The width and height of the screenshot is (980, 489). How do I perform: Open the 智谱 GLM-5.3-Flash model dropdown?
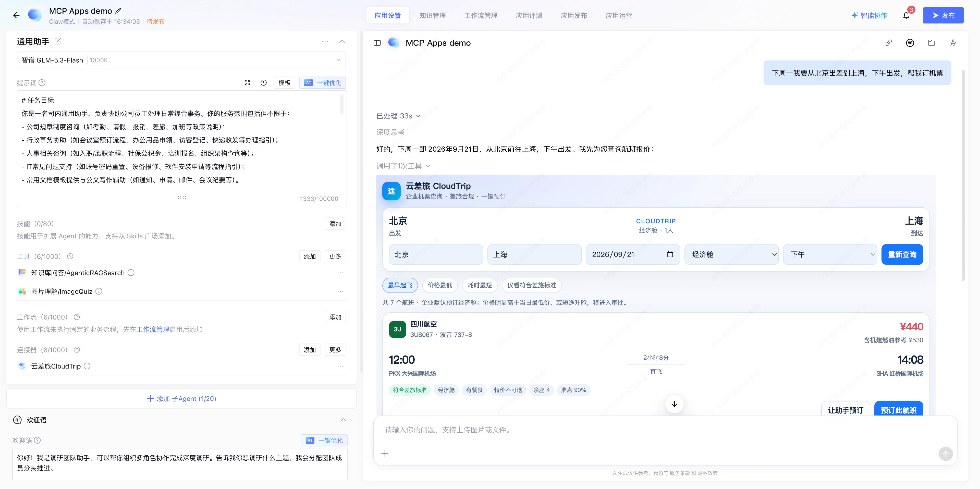click(181, 60)
